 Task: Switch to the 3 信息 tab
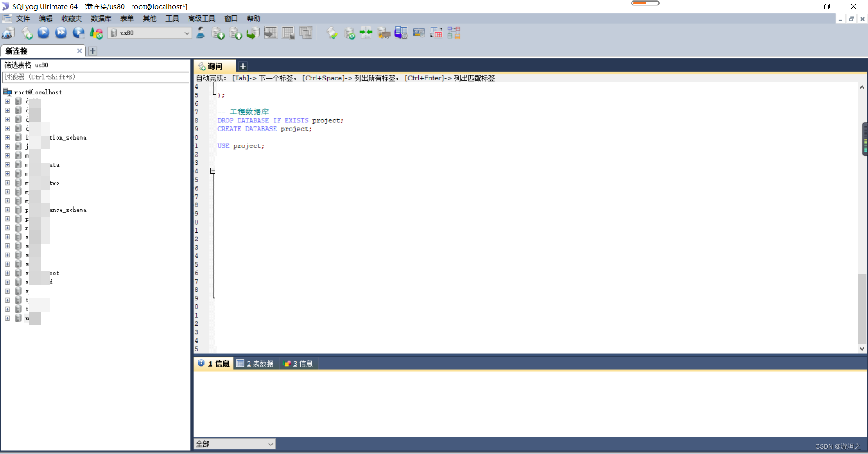[298, 364]
